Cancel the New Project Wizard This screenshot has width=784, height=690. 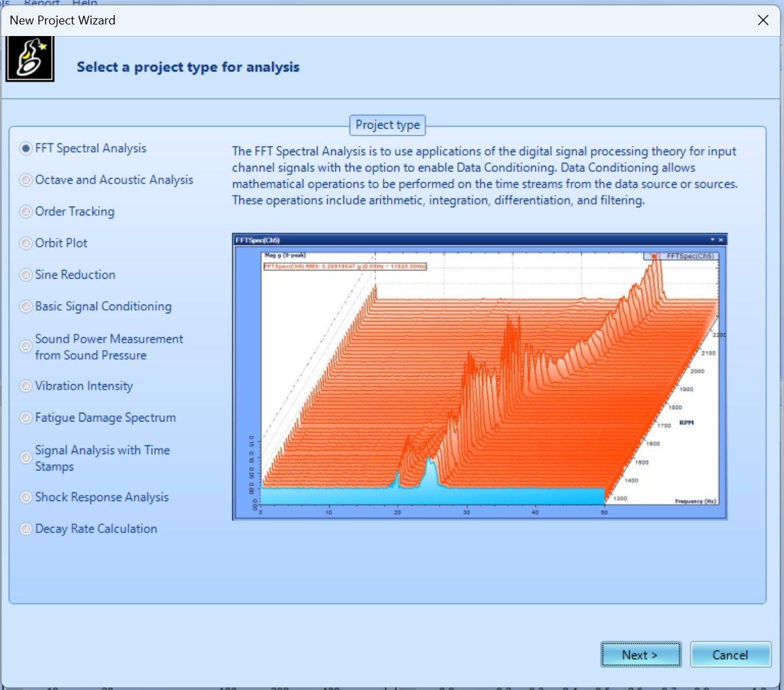pos(730,655)
